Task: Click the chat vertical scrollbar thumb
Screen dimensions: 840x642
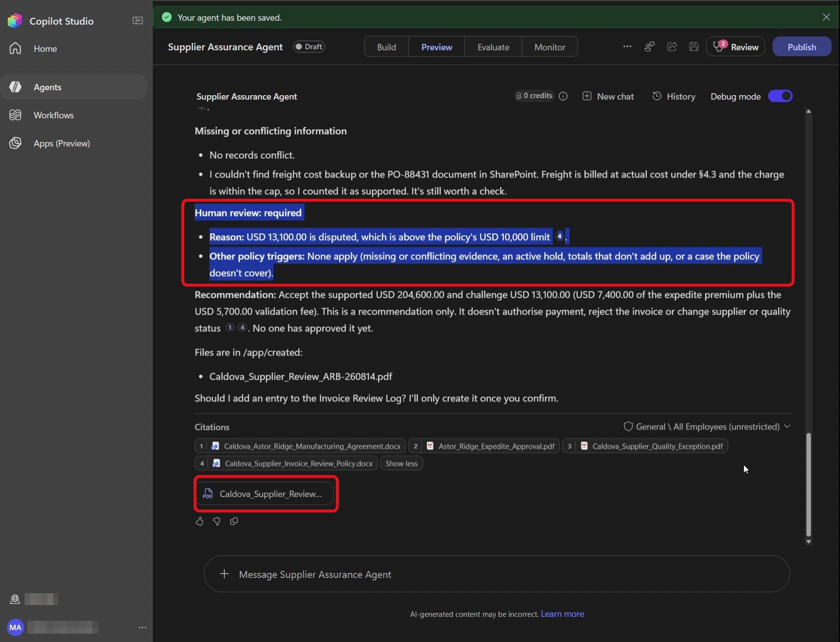Action: (x=808, y=485)
